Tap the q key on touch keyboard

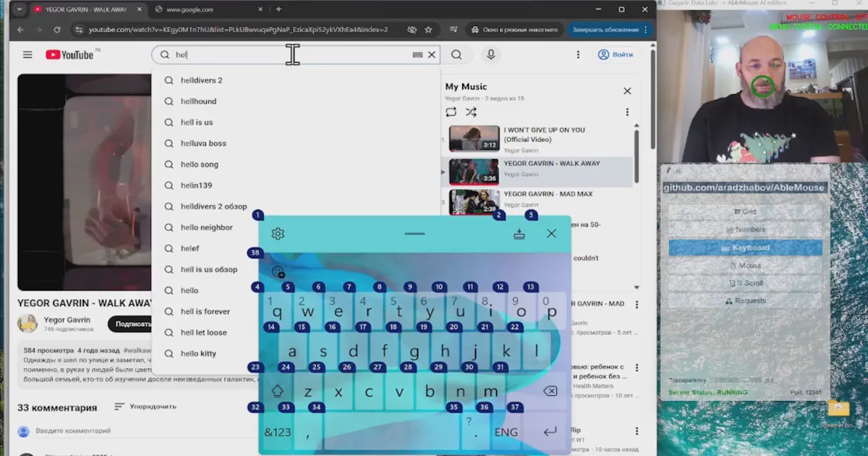tap(277, 311)
